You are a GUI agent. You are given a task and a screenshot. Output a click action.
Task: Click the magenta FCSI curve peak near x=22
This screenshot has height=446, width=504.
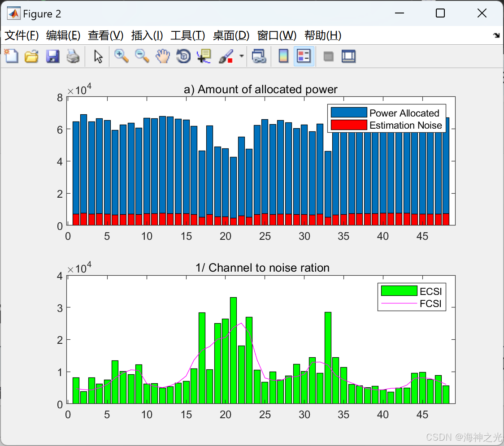[241, 323]
